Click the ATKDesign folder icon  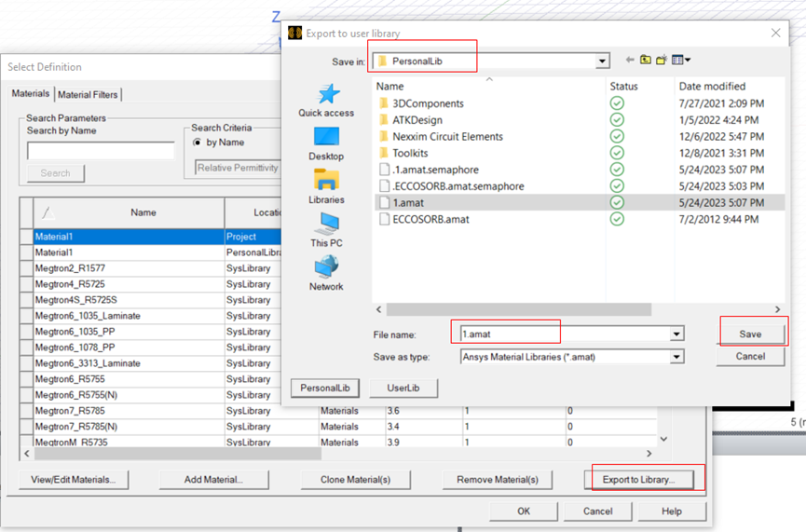coord(384,120)
